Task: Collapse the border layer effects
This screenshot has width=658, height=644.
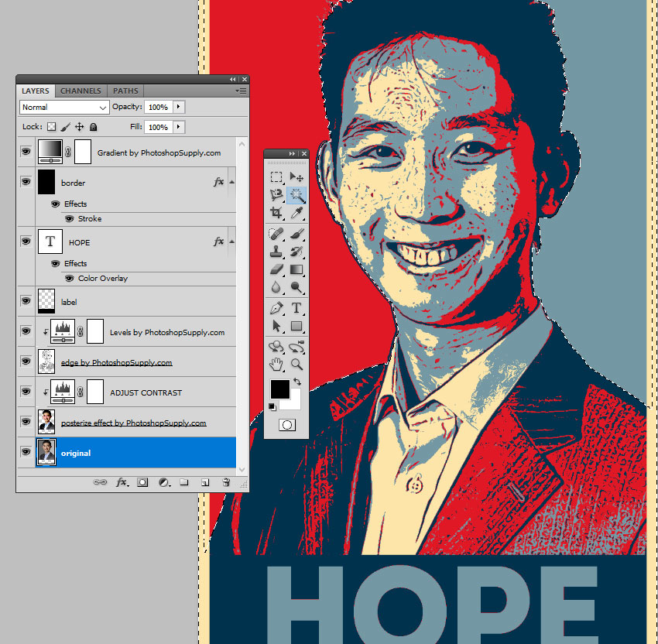Action: pos(231,182)
